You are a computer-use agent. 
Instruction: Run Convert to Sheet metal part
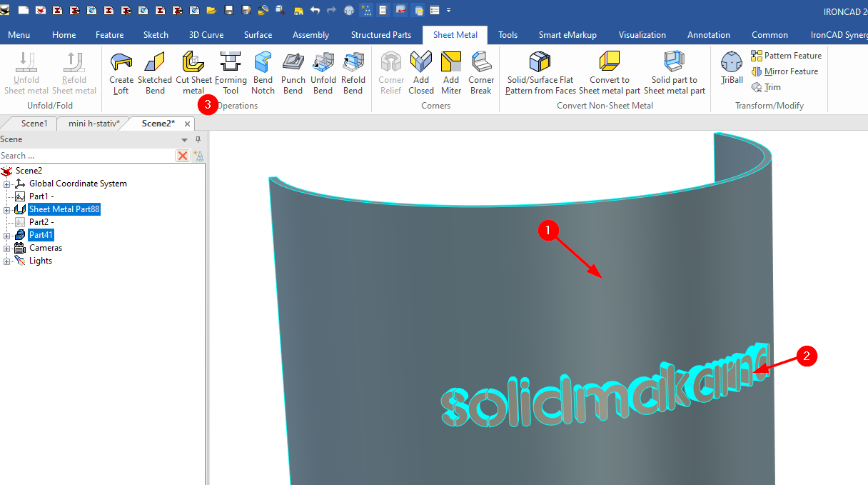(610, 74)
